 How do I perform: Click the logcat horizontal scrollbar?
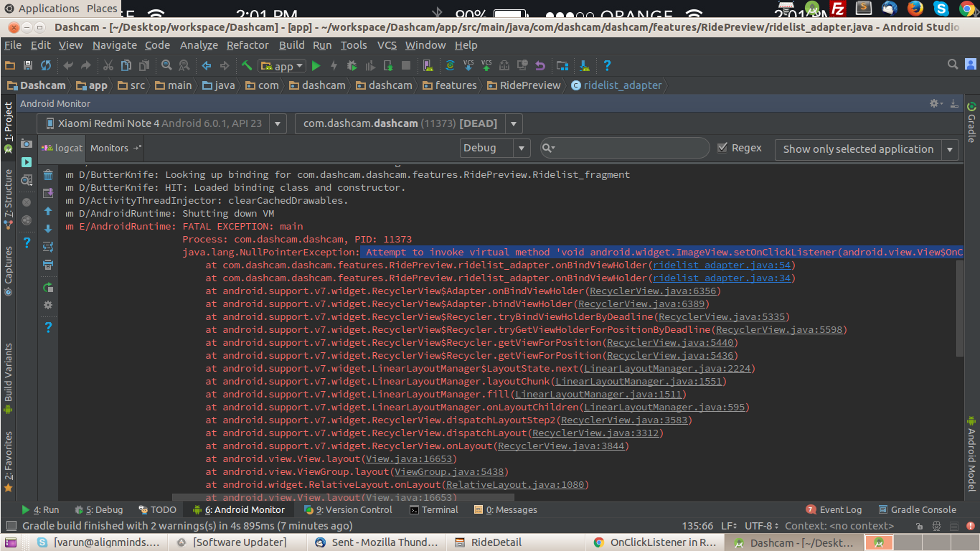pyautogui.click(x=343, y=496)
